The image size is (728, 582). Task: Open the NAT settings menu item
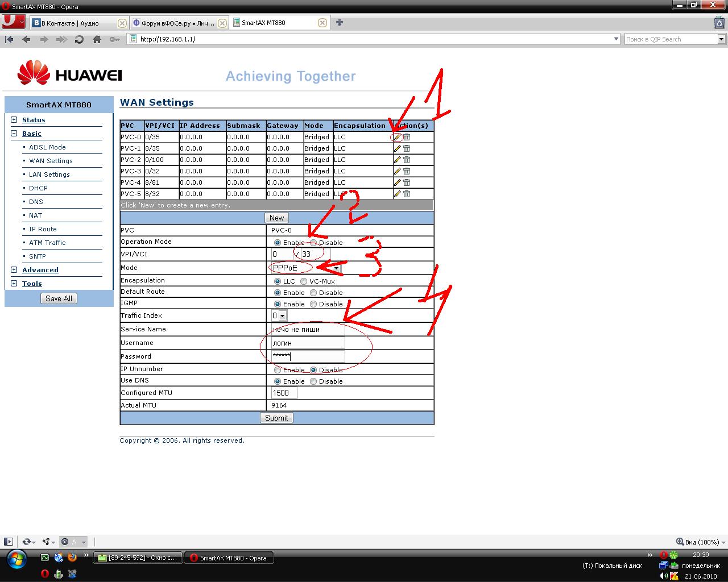[35, 215]
